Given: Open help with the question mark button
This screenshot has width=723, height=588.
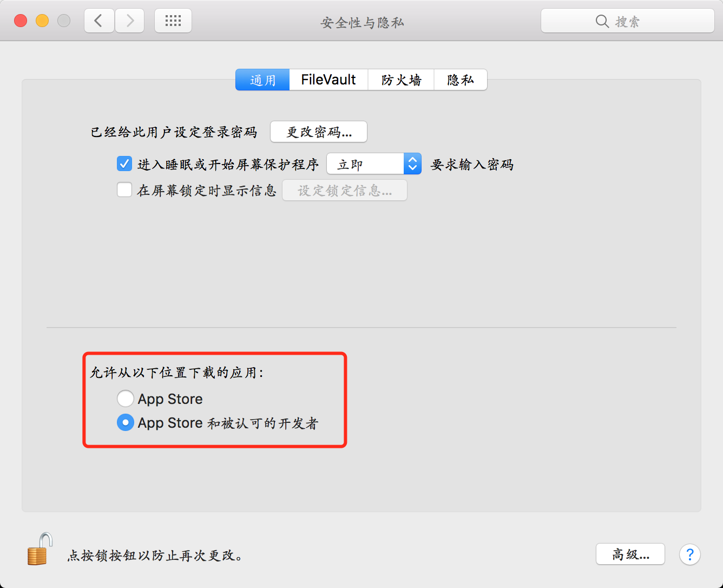Looking at the screenshot, I should [690, 554].
